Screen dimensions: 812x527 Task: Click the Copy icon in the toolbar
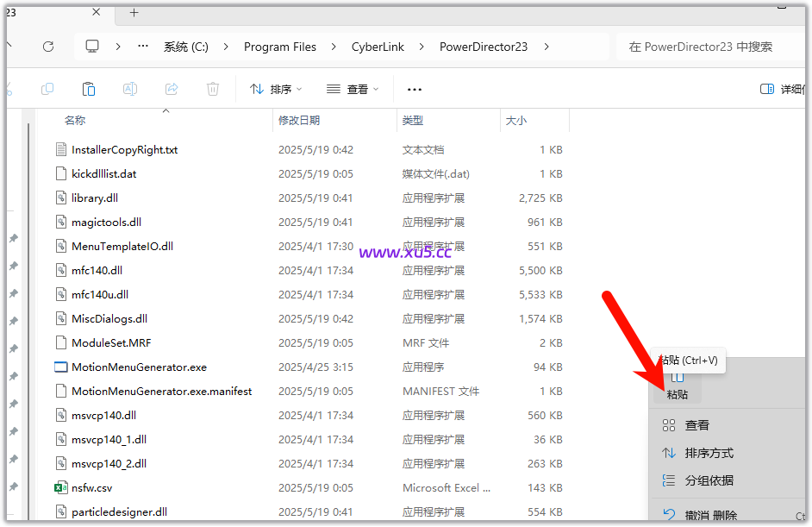tap(47, 89)
